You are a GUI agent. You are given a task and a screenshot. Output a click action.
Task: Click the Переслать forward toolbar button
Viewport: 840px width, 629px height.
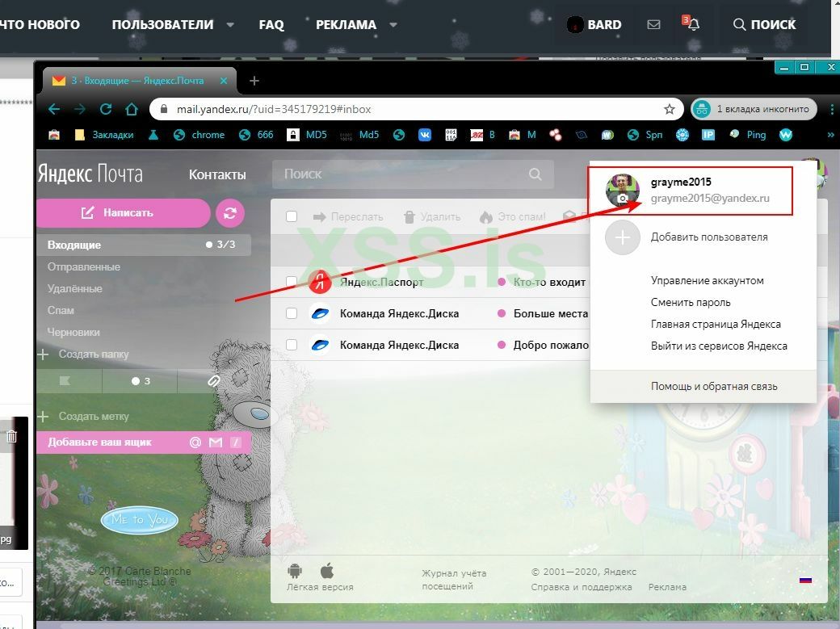tap(348, 216)
